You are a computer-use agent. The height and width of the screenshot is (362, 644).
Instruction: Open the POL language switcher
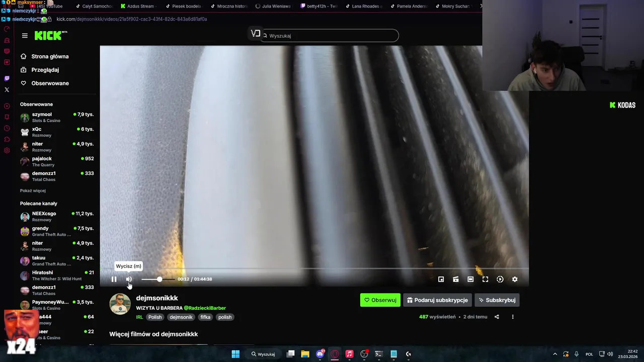589,354
